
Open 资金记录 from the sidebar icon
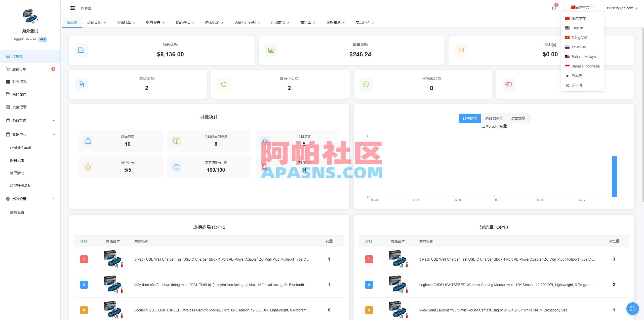point(8,107)
